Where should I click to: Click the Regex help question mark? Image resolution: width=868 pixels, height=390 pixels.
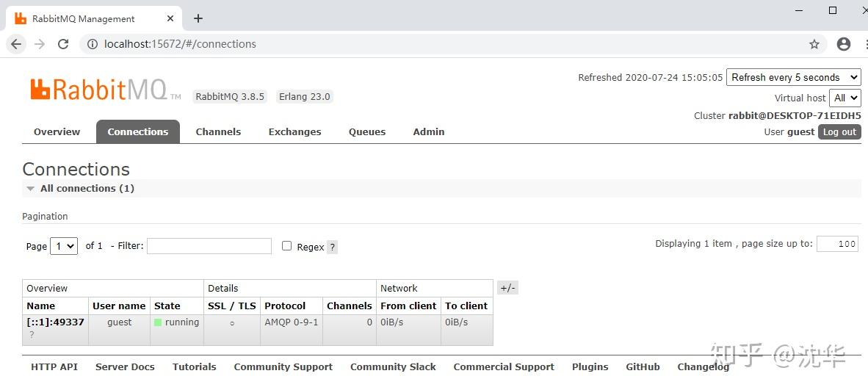pyautogui.click(x=332, y=248)
